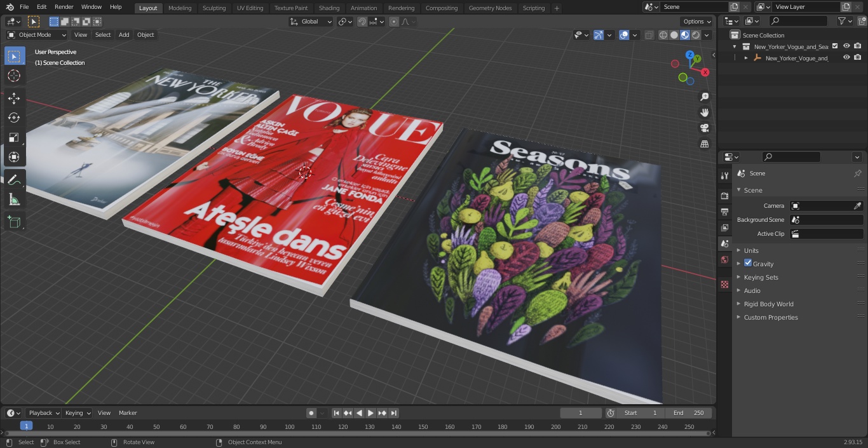Click the Z axis of navigation gizmo

(690, 55)
